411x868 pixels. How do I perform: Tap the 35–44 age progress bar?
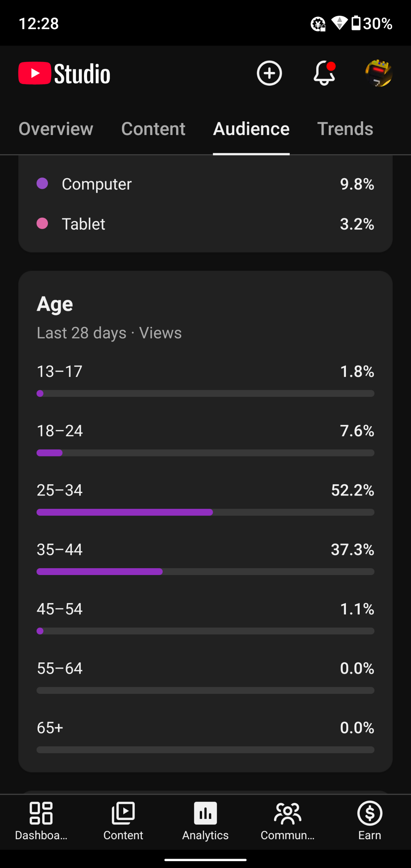(x=206, y=572)
